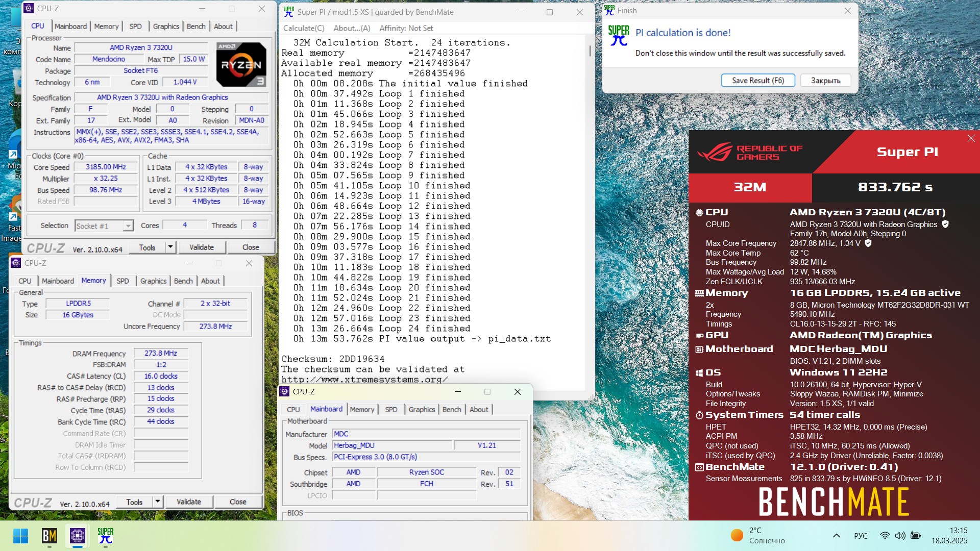Open the SPD tab in top CPU-Z window
The width and height of the screenshot is (980, 551).
coord(135,27)
